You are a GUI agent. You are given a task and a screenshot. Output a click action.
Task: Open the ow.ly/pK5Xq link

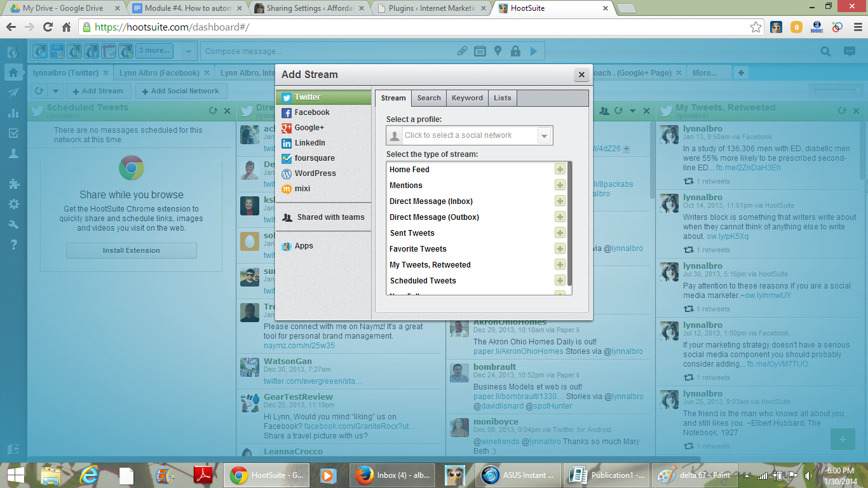(728, 236)
